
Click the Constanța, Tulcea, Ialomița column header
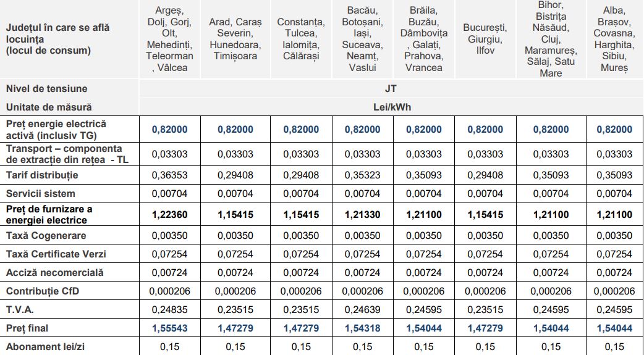click(x=301, y=39)
